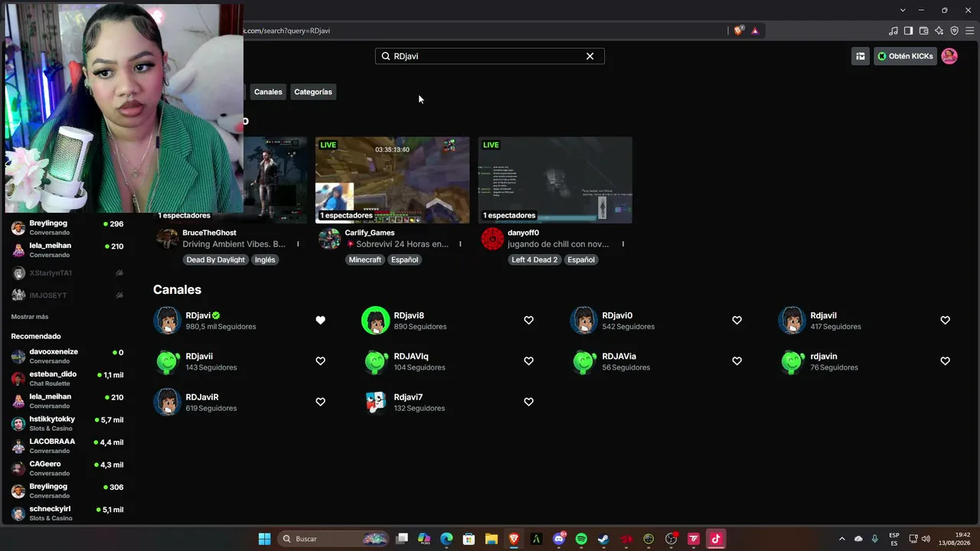980x551 pixels.
Task: Open the RDjavi8 channel avatar
Action: tap(375, 321)
